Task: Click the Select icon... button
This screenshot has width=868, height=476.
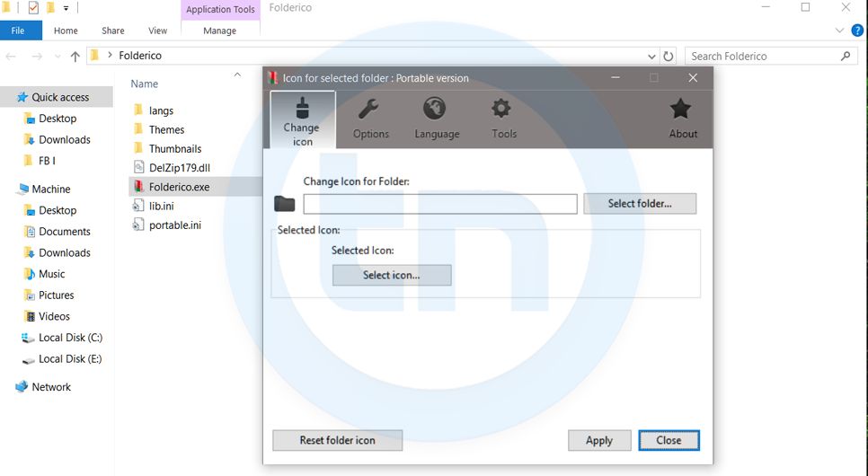Action: (392, 275)
